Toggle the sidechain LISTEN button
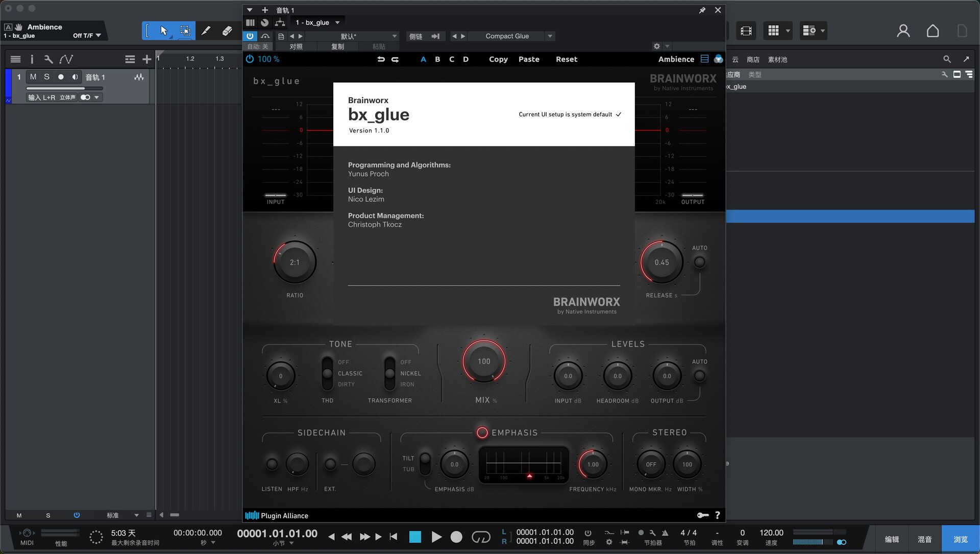 click(272, 464)
